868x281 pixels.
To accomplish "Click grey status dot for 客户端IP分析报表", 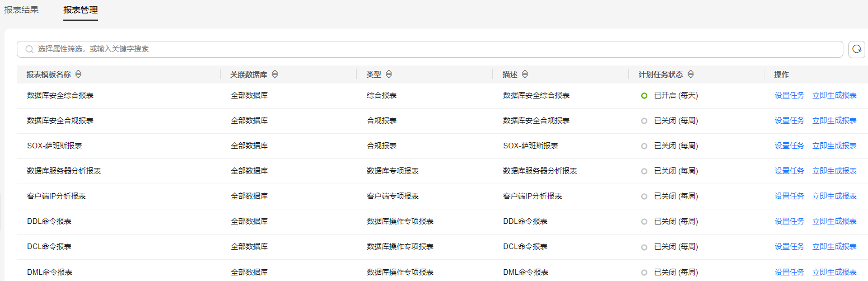I will click(644, 196).
